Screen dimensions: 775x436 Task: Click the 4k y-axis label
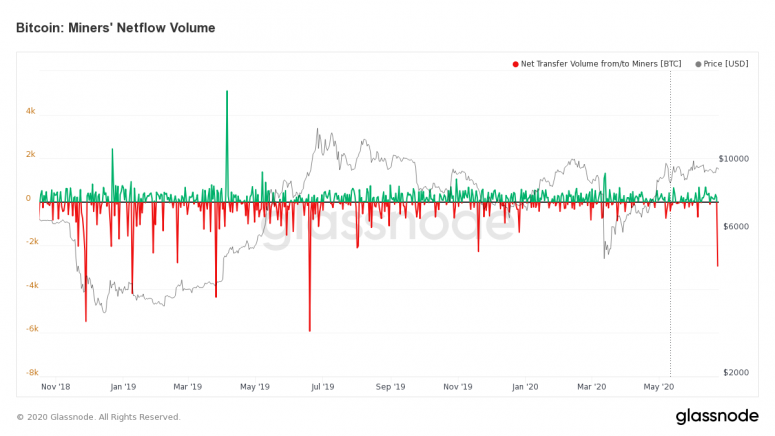[x=31, y=111]
